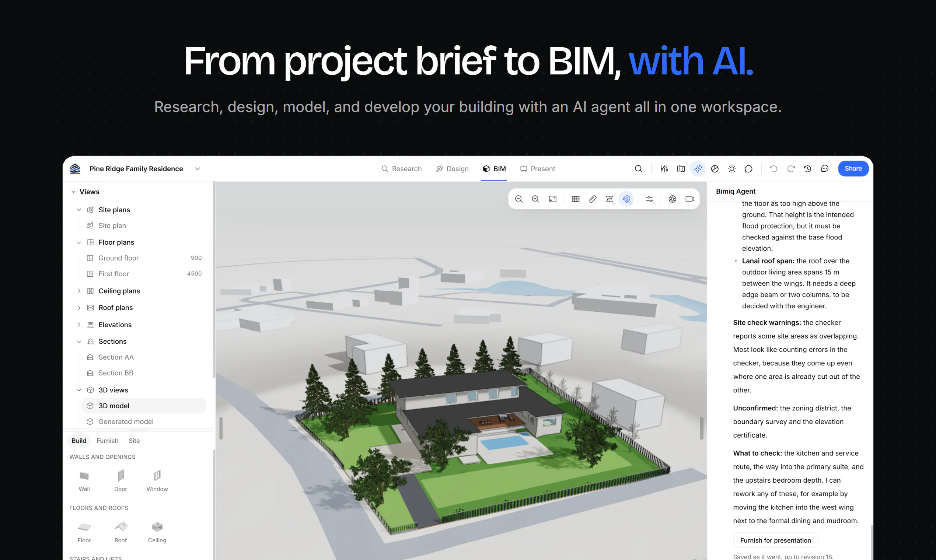Image resolution: width=936 pixels, height=560 pixels.
Task: Select the Roof building tool
Action: [x=121, y=531]
